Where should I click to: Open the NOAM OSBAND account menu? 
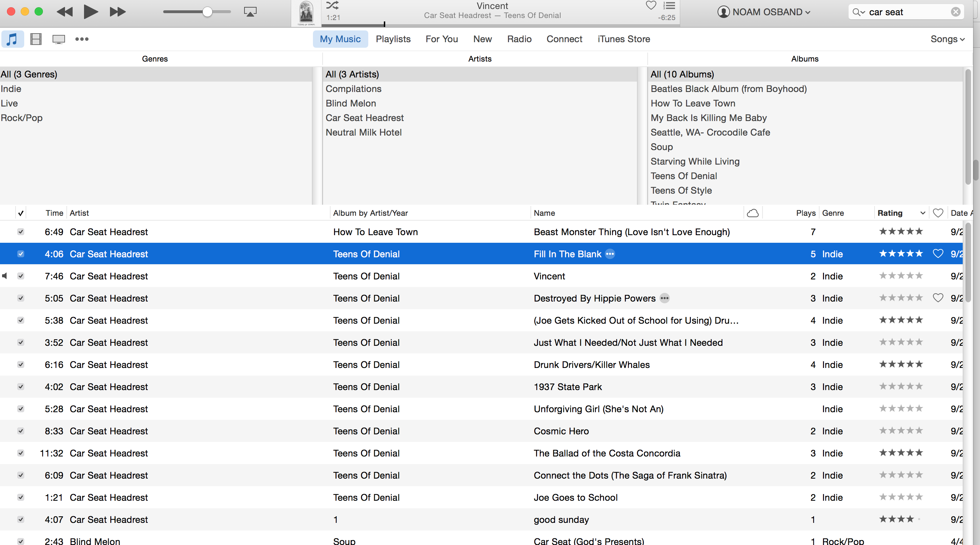click(771, 12)
